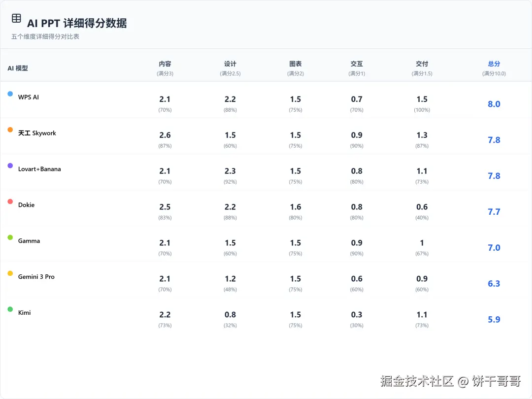Select the Gemini 3 Pro row name
Image resolution: width=532 pixels, height=399 pixels.
click(36, 277)
